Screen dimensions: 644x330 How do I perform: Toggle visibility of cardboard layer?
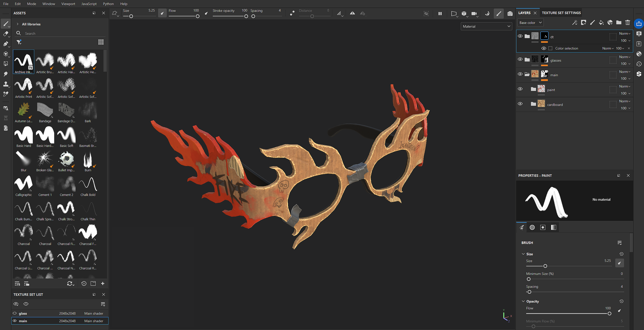pyautogui.click(x=520, y=104)
